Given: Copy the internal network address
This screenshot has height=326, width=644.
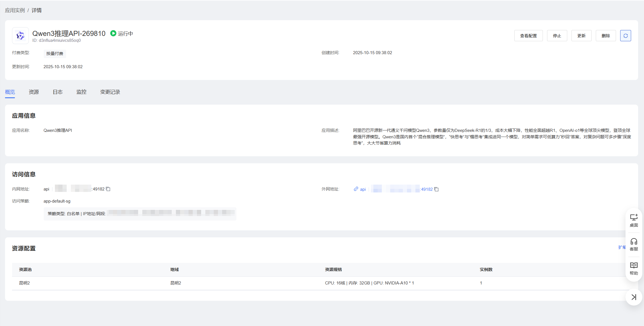Looking at the screenshot, I should pyautogui.click(x=108, y=189).
